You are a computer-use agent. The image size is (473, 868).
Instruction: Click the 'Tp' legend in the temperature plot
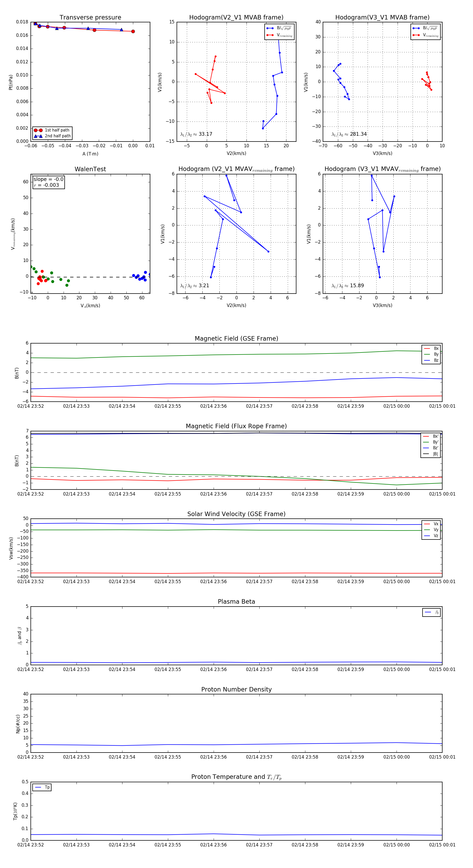(x=42, y=788)
